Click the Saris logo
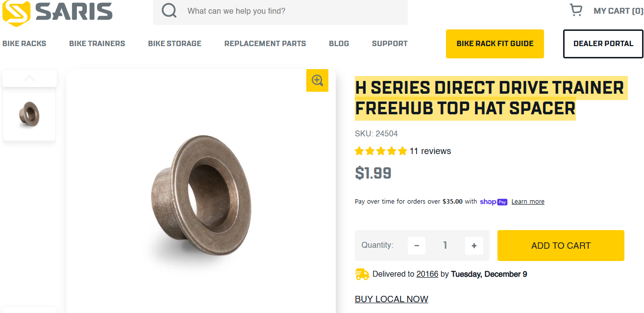Viewport: 644px width, 313px height. 57,12
